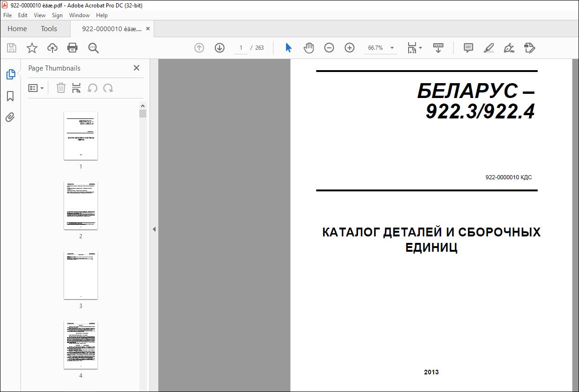Click the stamp tool icon
Image resolution: width=579 pixels, height=392 pixels.
[x=530, y=48]
